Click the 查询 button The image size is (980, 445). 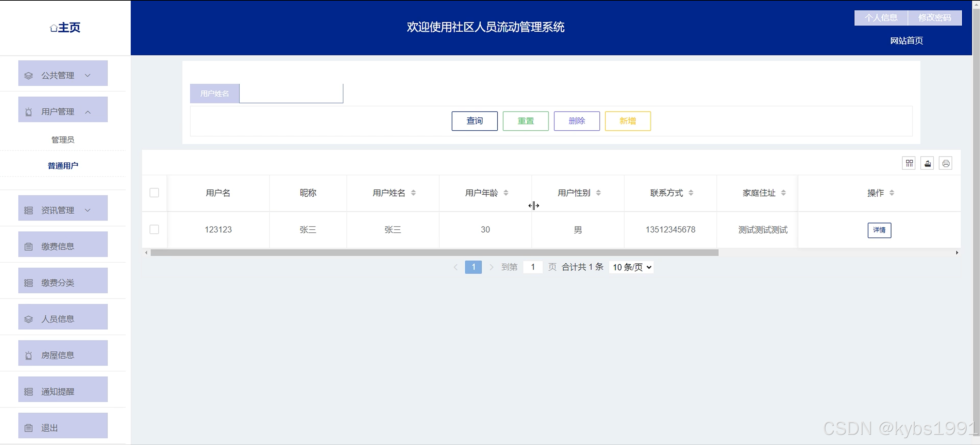coord(475,121)
